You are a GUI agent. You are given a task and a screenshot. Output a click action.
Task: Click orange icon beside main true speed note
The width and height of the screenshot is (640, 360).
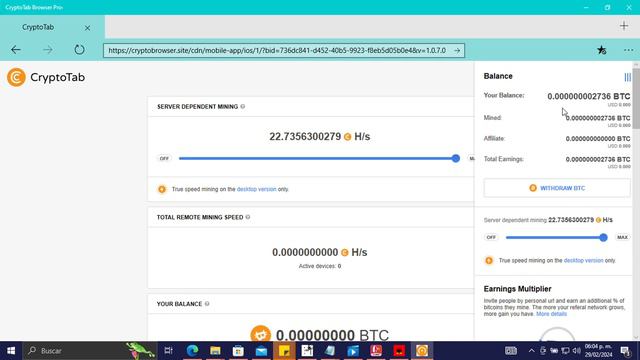[x=162, y=189]
